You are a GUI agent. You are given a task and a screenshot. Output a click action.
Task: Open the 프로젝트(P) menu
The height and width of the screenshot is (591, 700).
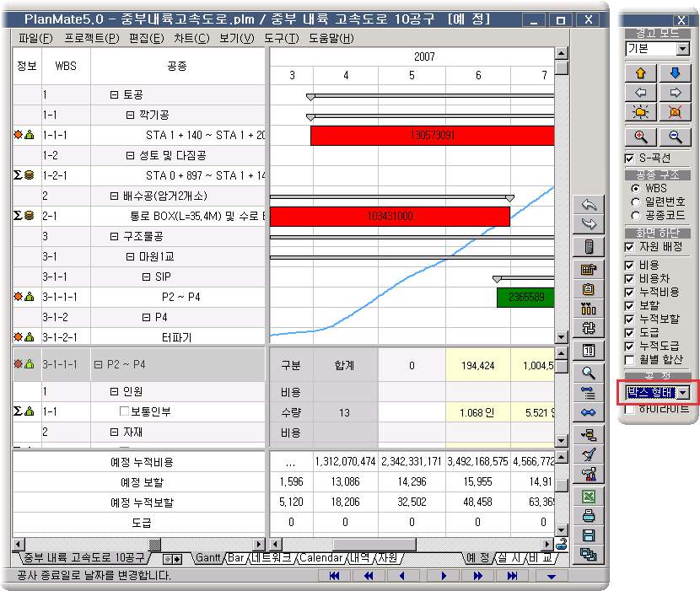click(90, 38)
